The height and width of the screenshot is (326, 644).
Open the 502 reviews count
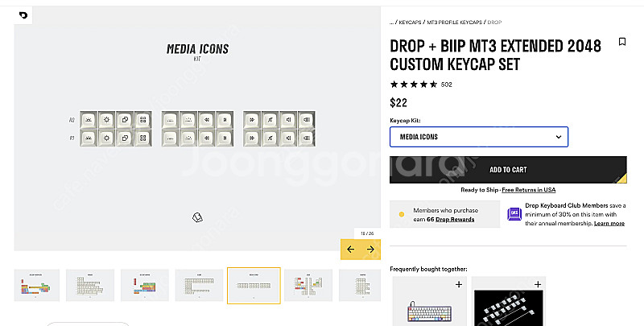point(447,85)
